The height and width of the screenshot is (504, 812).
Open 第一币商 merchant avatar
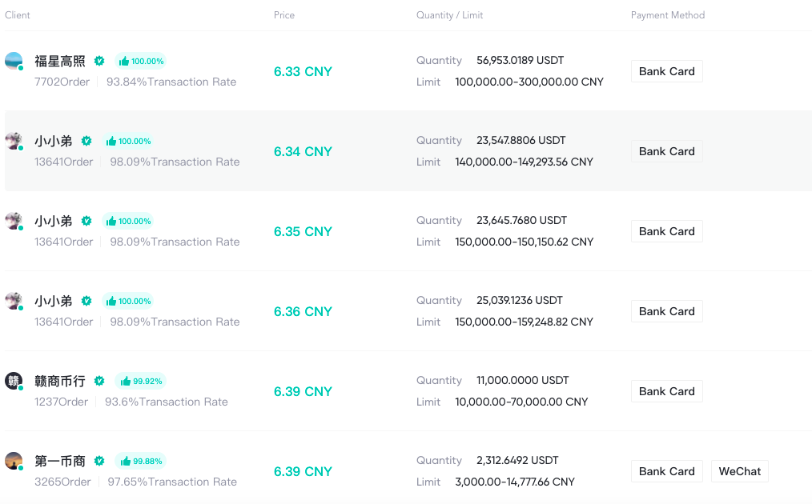point(14,461)
